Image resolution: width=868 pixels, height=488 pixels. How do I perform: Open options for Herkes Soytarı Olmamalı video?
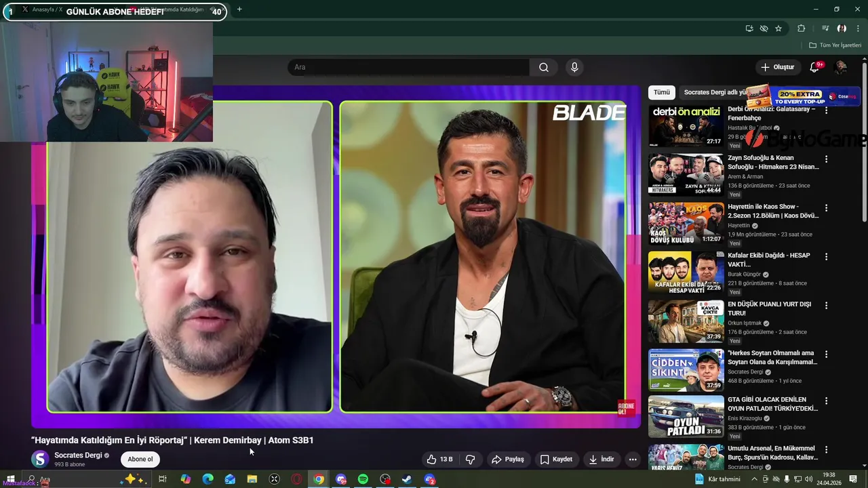click(826, 354)
